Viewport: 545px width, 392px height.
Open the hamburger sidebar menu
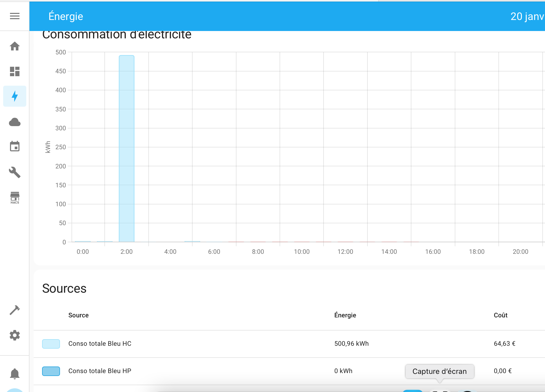[x=15, y=16]
